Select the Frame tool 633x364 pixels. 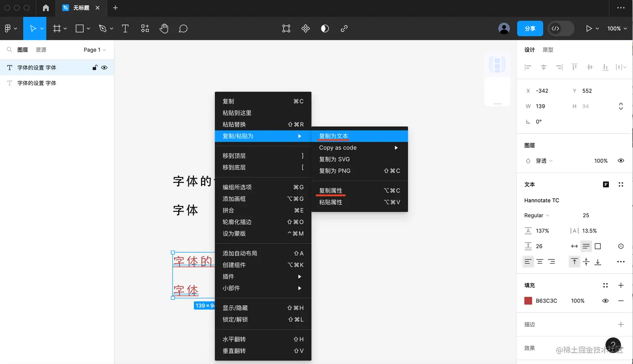57,28
